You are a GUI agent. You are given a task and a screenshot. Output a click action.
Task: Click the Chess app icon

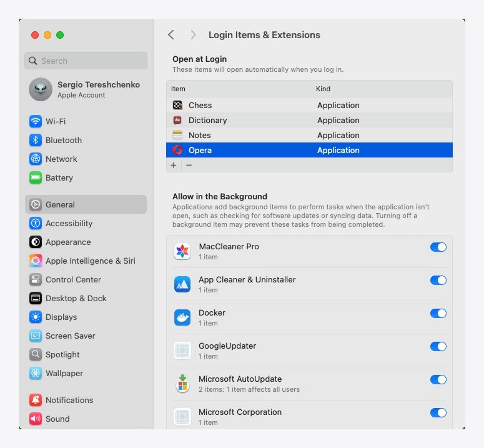point(177,106)
